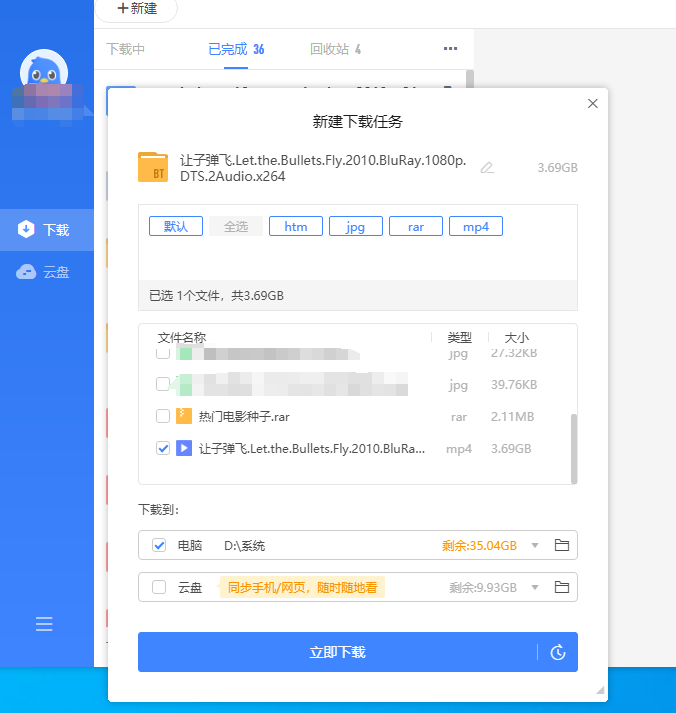Open the hamburger main menu in the sidebar
The height and width of the screenshot is (713, 676).
[x=44, y=624]
